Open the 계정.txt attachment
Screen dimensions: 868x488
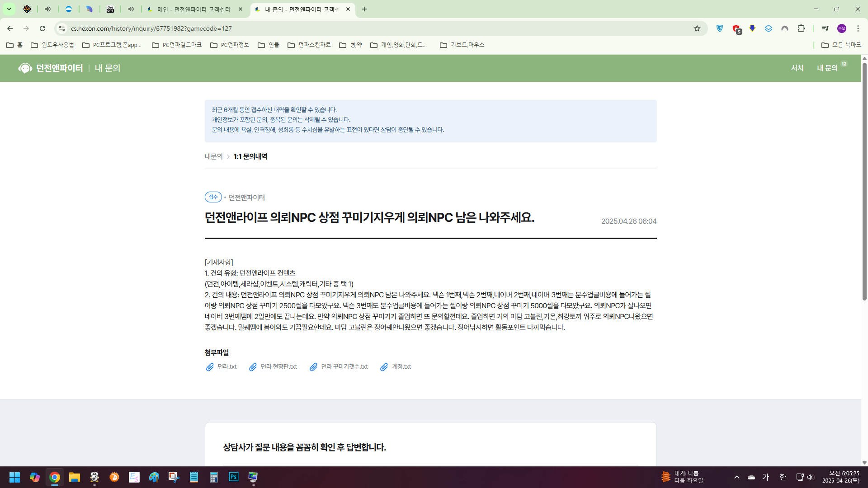click(x=401, y=366)
